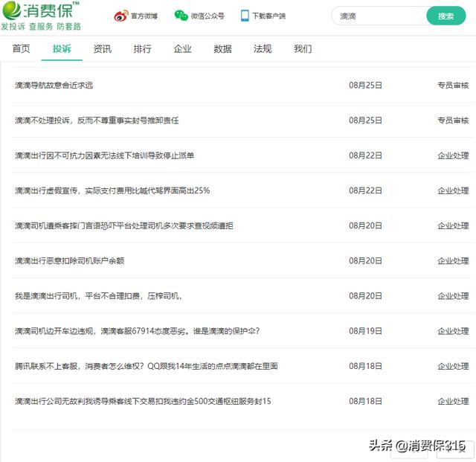The width and height of the screenshot is (476, 462).
Task: Open complaint 滴滴出行恶意扣除司机账户余额
Action: pyautogui.click(x=69, y=260)
